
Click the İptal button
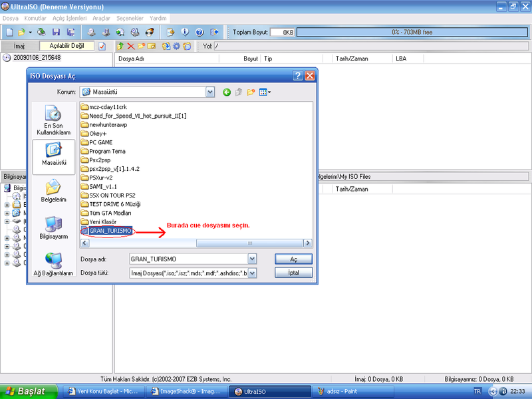[293, 273]
